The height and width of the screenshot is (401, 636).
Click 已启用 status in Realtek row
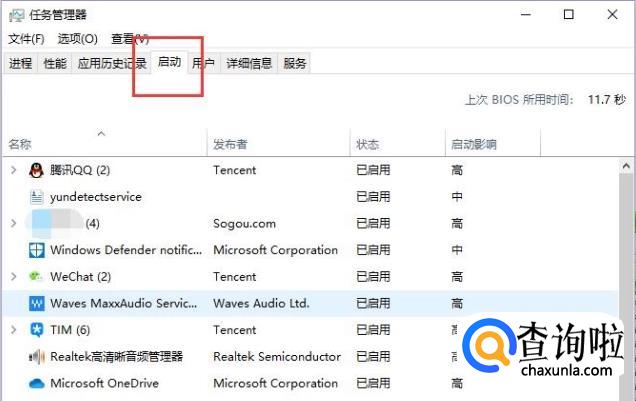point(373,357)
